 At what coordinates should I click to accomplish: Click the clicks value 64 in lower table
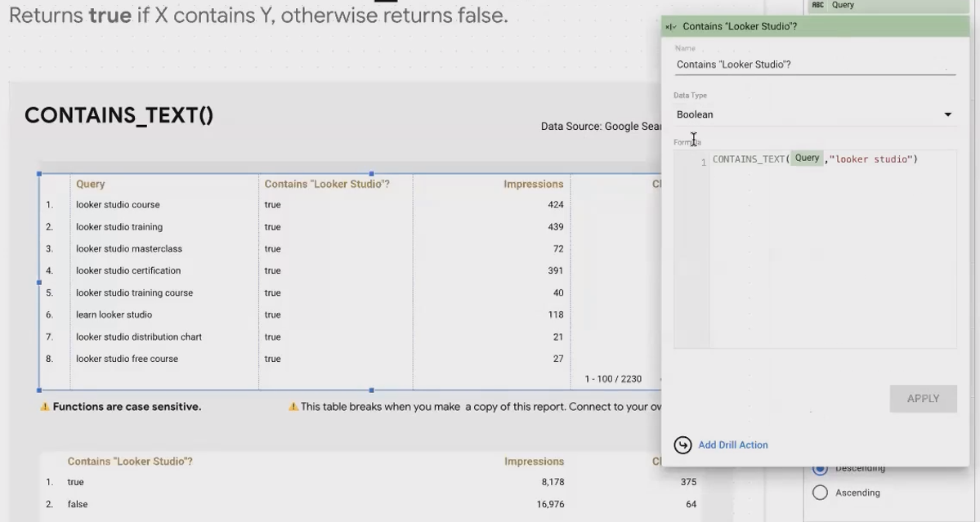691,504
